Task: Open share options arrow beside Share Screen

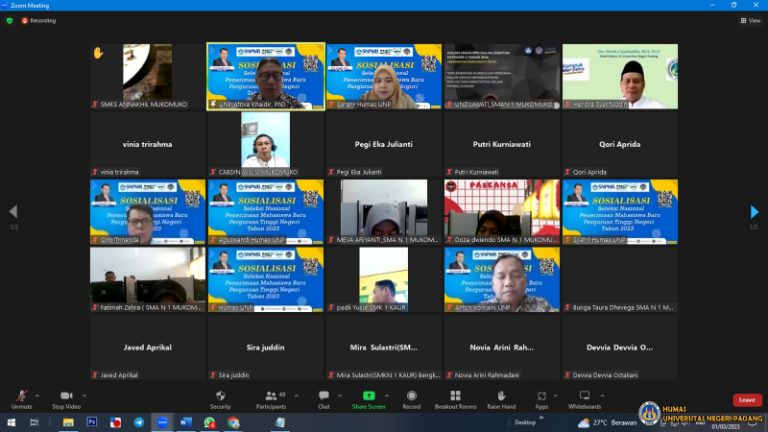Action: click(x=387, y=396)
